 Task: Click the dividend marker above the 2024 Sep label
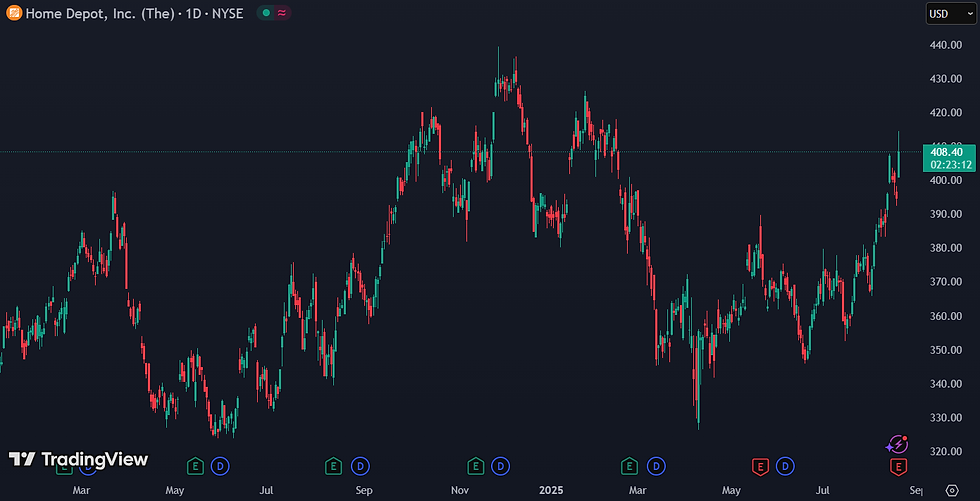360,465
